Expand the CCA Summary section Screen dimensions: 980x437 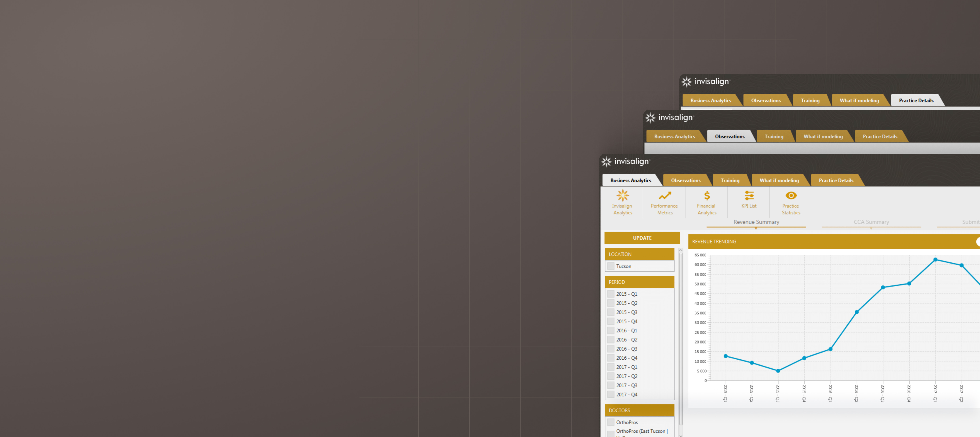pos(871,222)
